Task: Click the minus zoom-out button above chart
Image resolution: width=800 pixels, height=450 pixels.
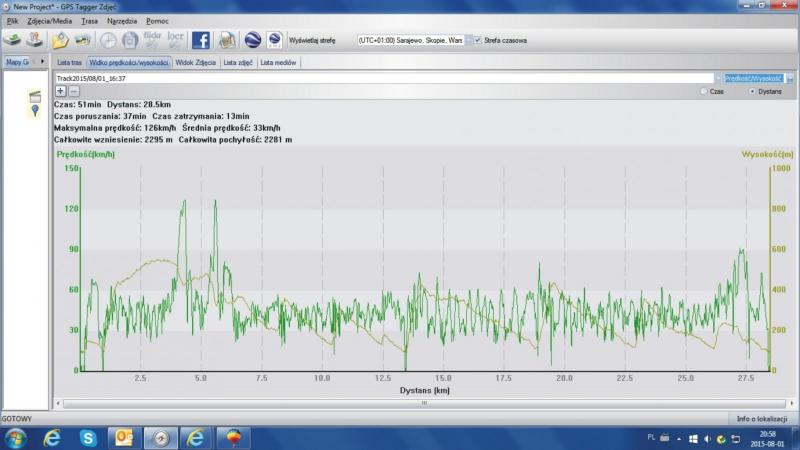Action: tap(74, 91)
